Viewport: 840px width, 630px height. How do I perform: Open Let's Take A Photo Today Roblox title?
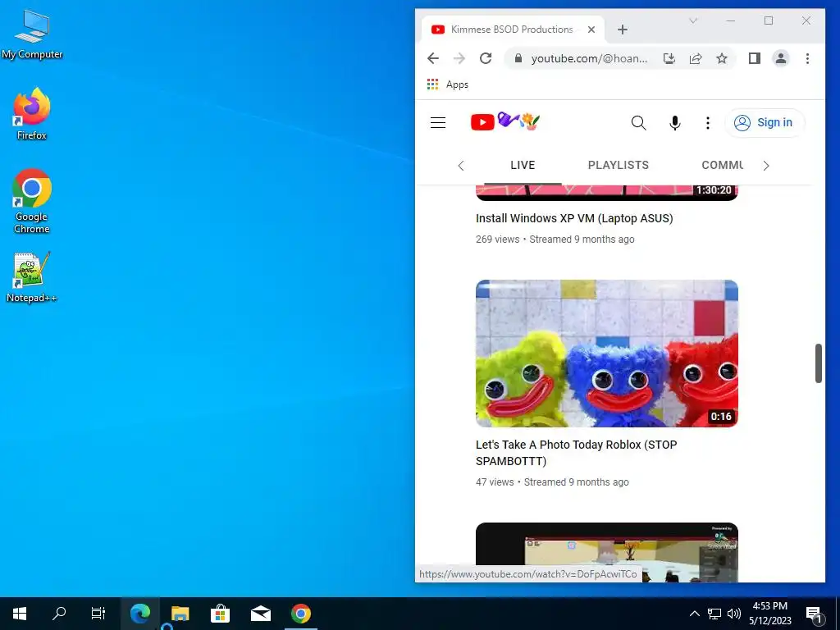point(577,453)
